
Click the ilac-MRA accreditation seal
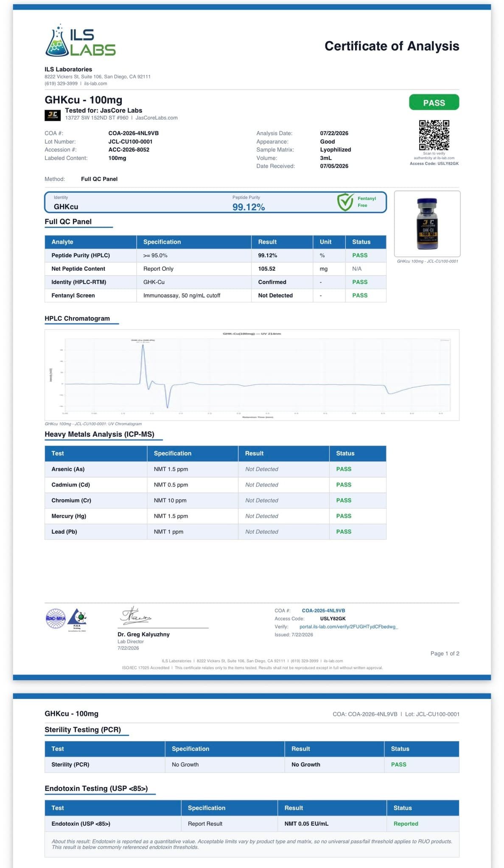point(56,618)
